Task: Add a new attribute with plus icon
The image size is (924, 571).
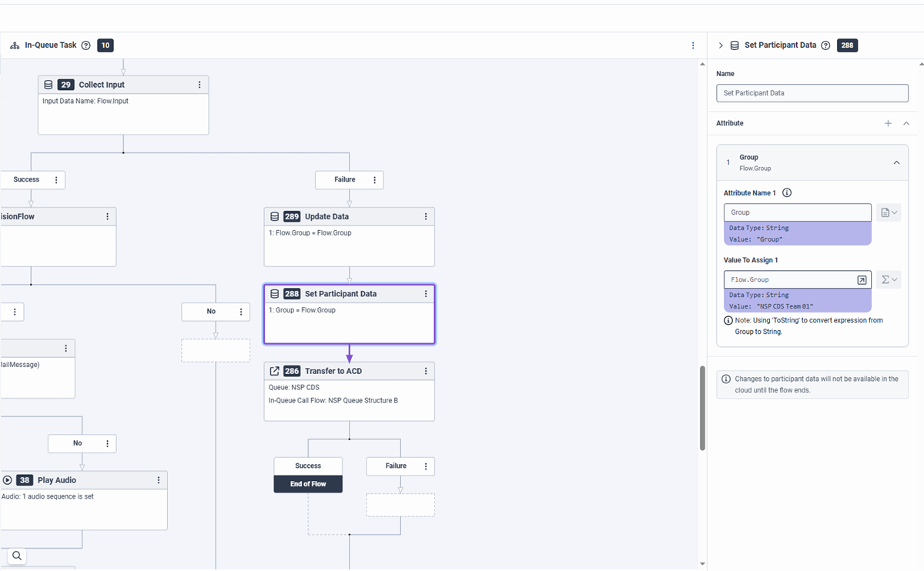Action: (888, 123)
